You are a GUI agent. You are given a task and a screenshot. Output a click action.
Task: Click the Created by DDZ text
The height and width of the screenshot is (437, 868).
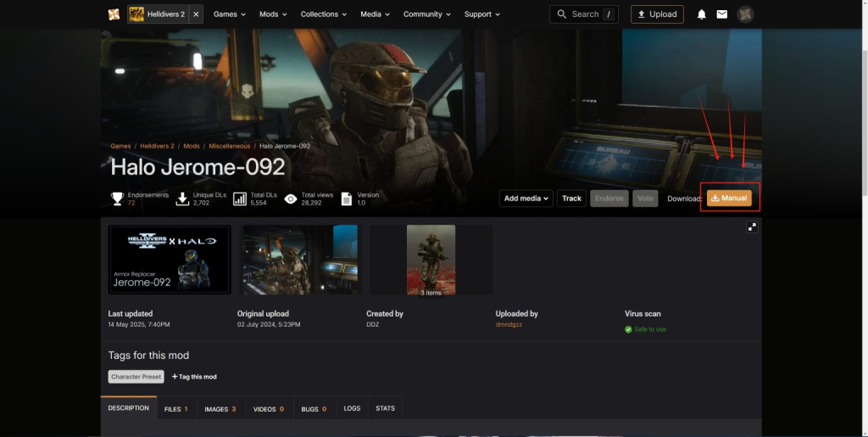373,324
